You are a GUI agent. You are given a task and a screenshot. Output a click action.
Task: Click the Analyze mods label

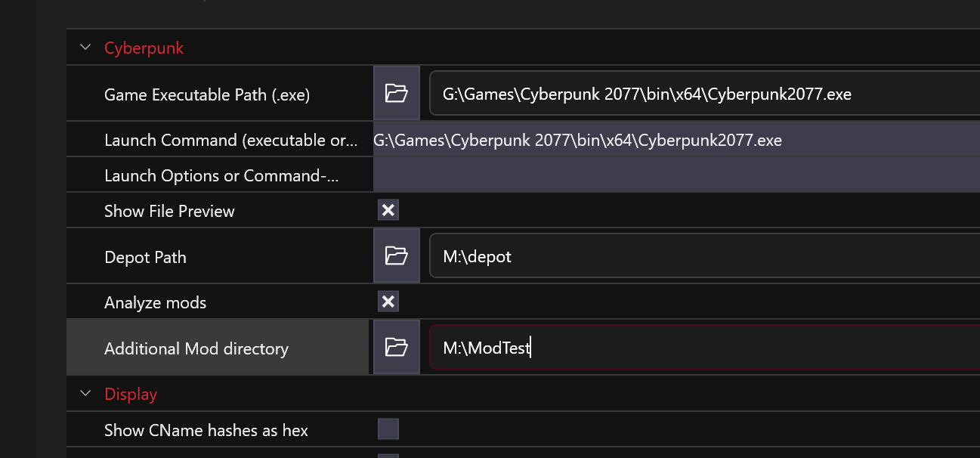(155, 302)
